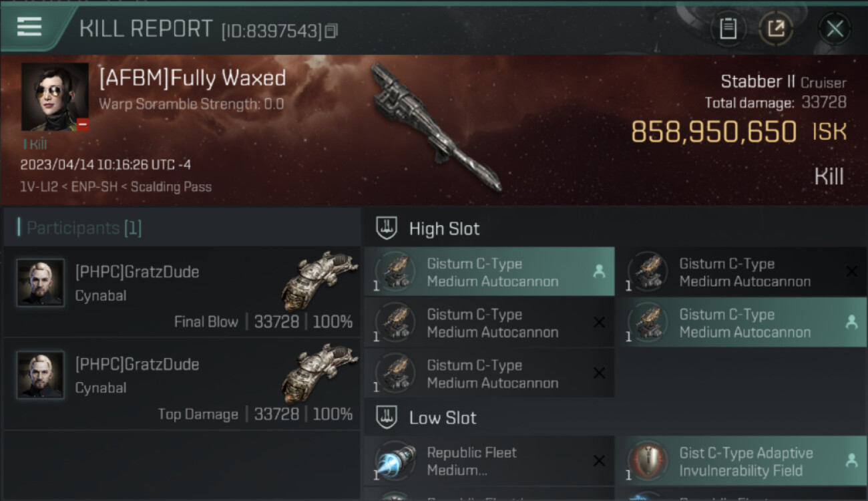This screenshot has width=868, height=501.
Task: Select the first highlighted Gistum C-Type Autocannon
Action: coord(489,272)
